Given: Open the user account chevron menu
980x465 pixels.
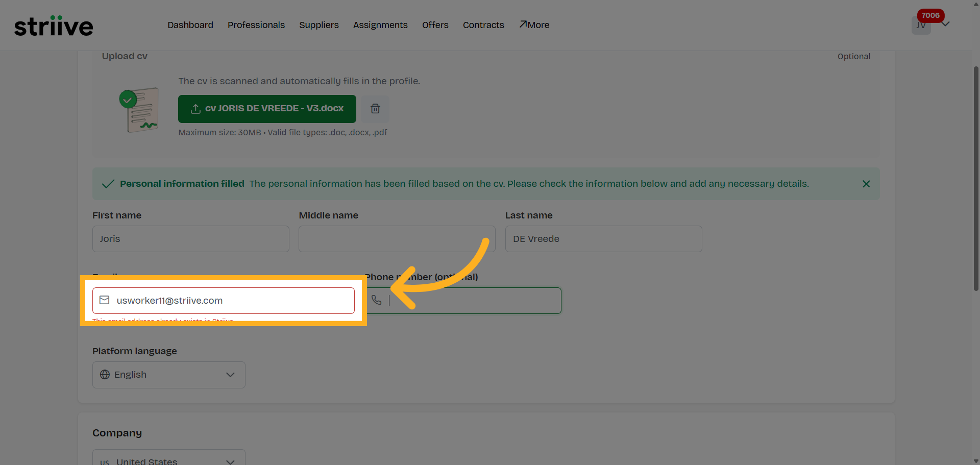Looking at the screenshot, I should (x=946, y=24).
